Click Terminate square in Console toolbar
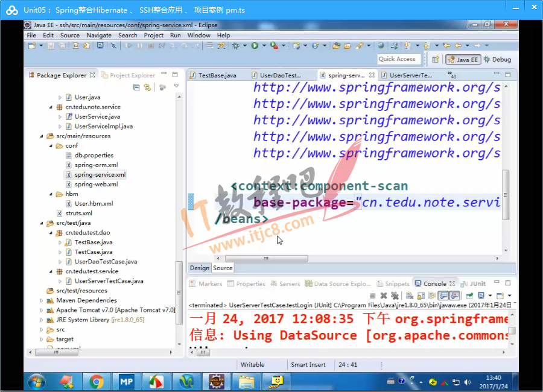This screenshot has width=543, height=392. pyautogui.click(x=373, y=296)
